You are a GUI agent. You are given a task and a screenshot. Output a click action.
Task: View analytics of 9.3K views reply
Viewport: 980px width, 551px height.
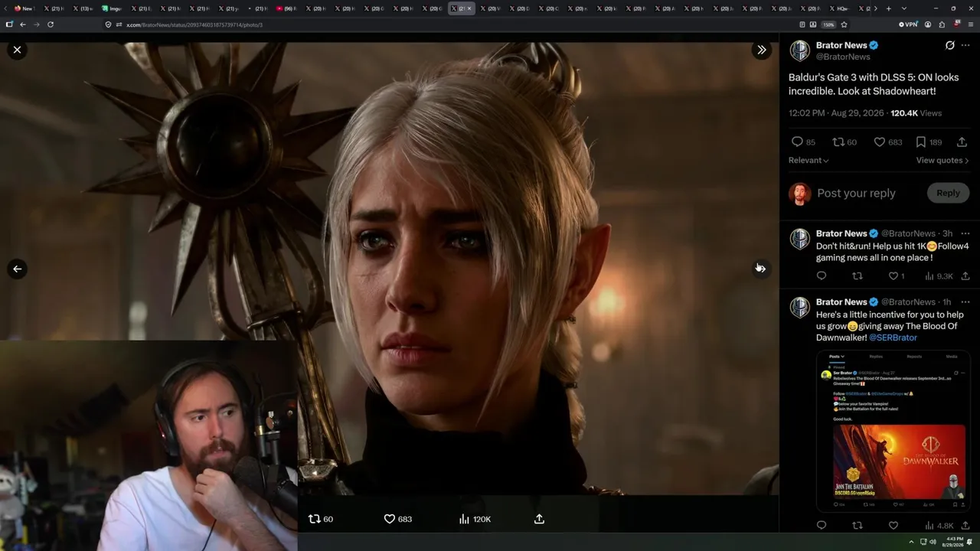click(x=939, y=276)
